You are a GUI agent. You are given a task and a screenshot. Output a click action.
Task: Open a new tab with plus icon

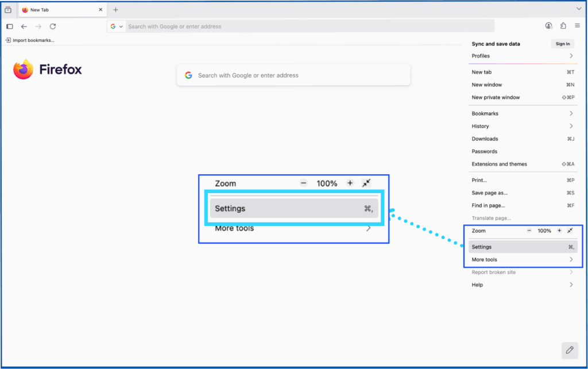point(115,10)
